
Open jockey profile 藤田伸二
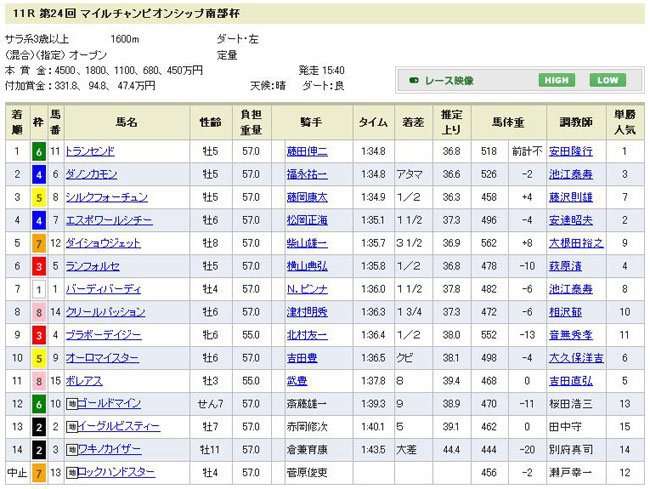(x=307, y=151)
